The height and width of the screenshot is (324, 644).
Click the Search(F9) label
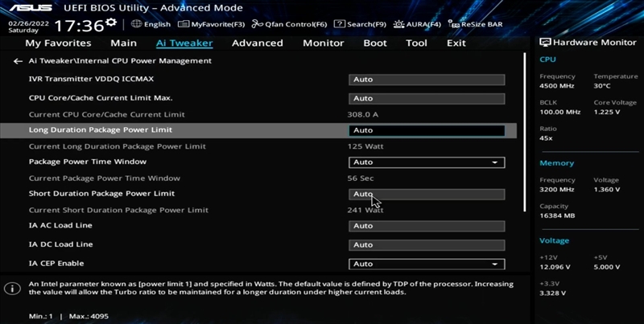click(x=366, y=24)
